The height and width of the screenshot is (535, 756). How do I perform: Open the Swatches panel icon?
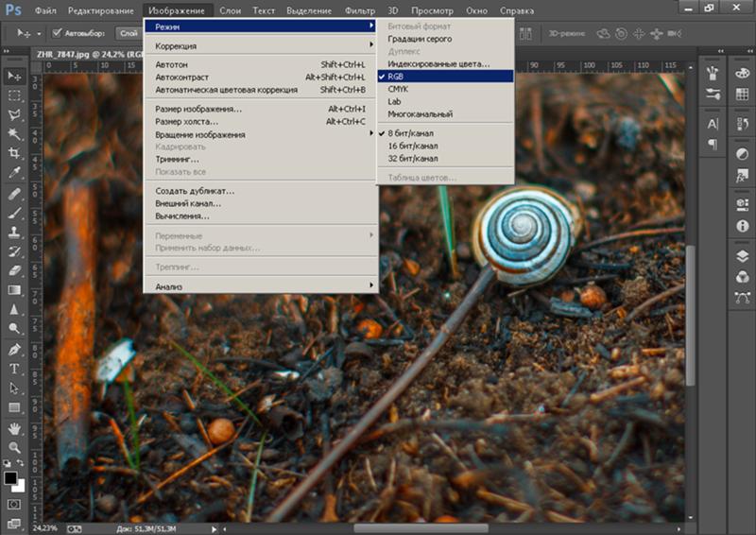(x=742, y=95)
